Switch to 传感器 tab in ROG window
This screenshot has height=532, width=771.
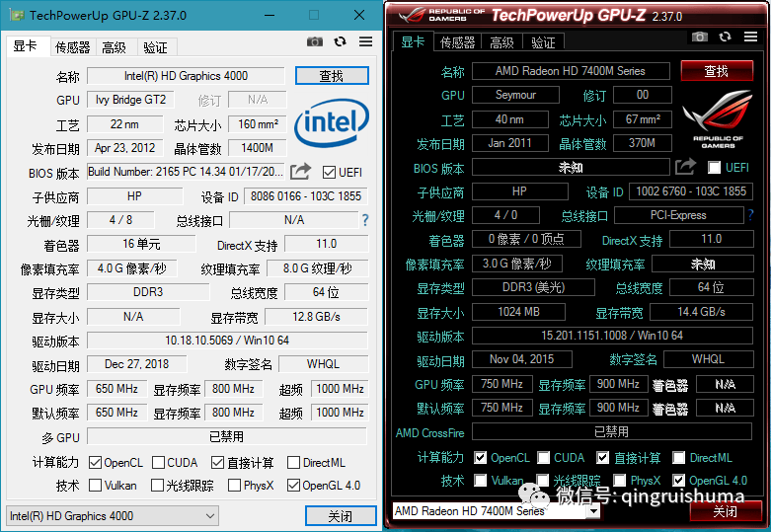(458, 42)
